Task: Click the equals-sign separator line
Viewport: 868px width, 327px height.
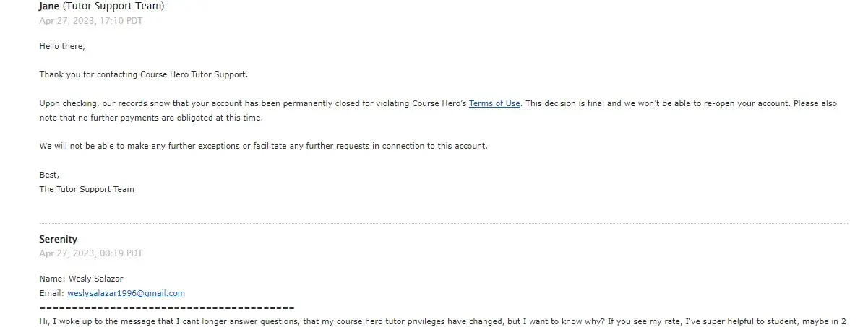Action: [x=167, y=307]
